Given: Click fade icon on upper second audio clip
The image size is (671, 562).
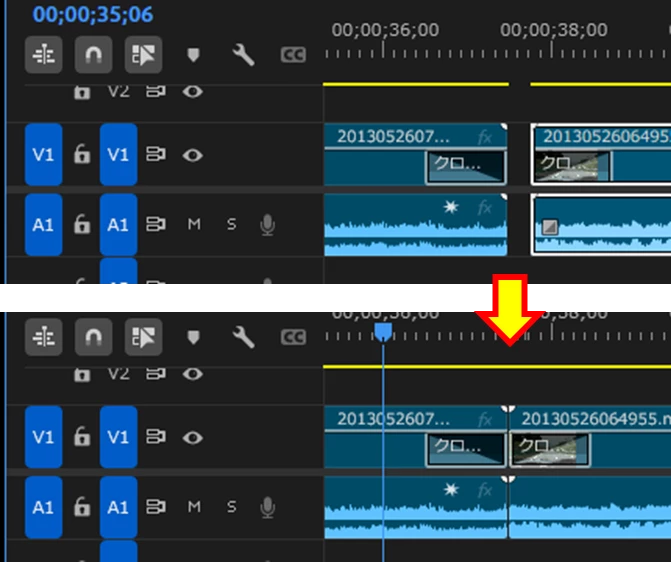Looking at the screenshot, I should click(550, 227).
